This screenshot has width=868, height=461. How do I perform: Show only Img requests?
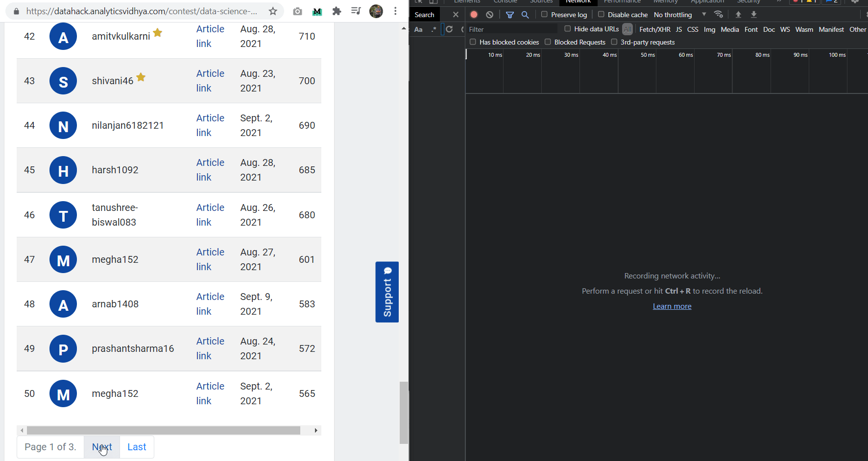(x=709, y=29)
